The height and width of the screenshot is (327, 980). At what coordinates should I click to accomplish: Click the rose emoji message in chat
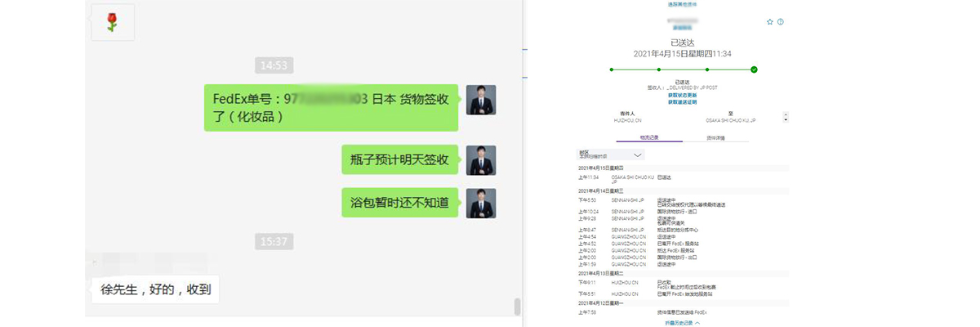113,22
